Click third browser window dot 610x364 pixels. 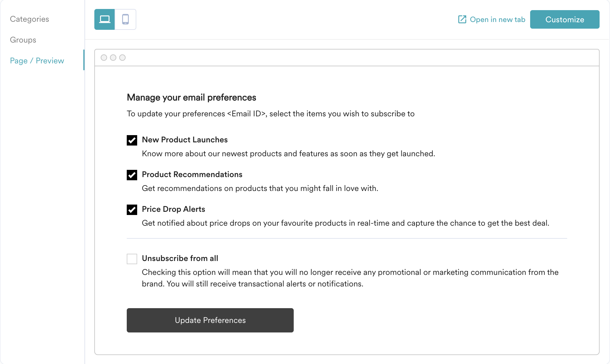122,58
